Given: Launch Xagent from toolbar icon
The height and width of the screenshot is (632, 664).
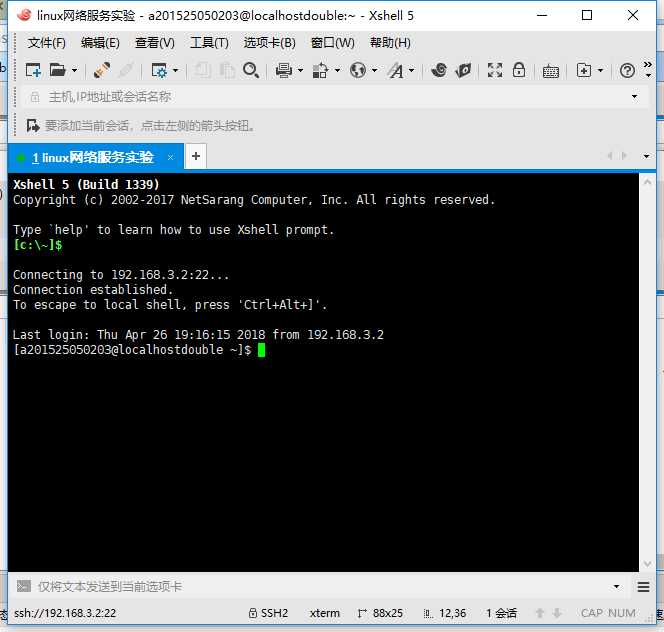Looking at the screenshot, I should point(463,70).
